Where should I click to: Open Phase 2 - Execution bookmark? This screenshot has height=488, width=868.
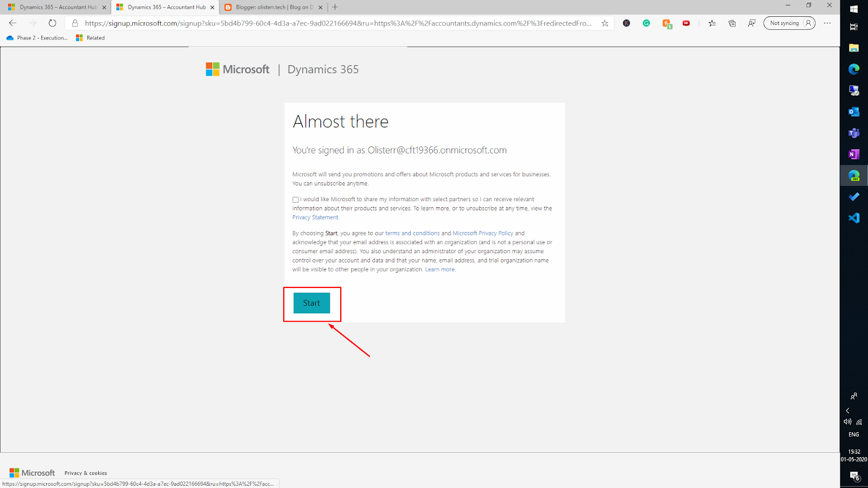37,38
